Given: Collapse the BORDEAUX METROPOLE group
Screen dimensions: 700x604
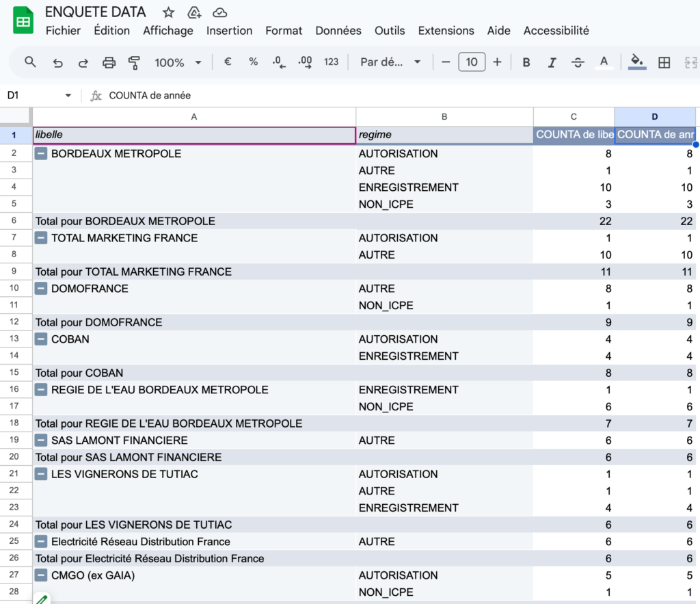Looking at the screenshot, I should click(41, 154).
